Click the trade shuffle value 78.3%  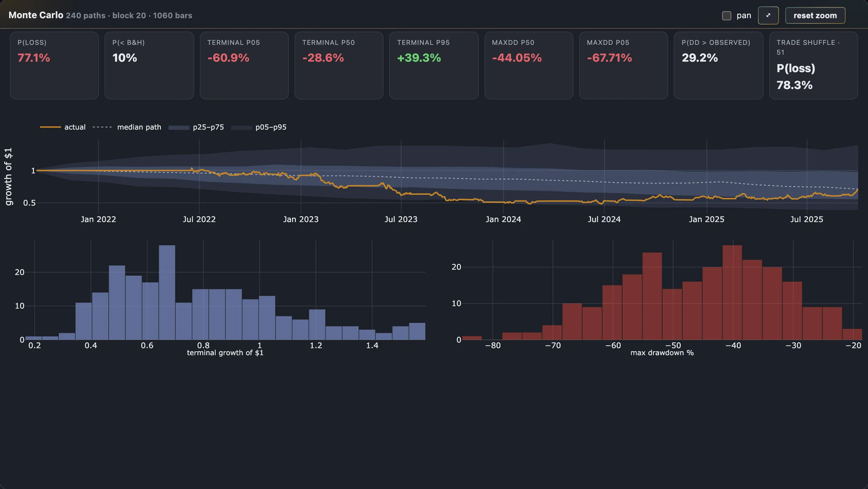point(795,85)
